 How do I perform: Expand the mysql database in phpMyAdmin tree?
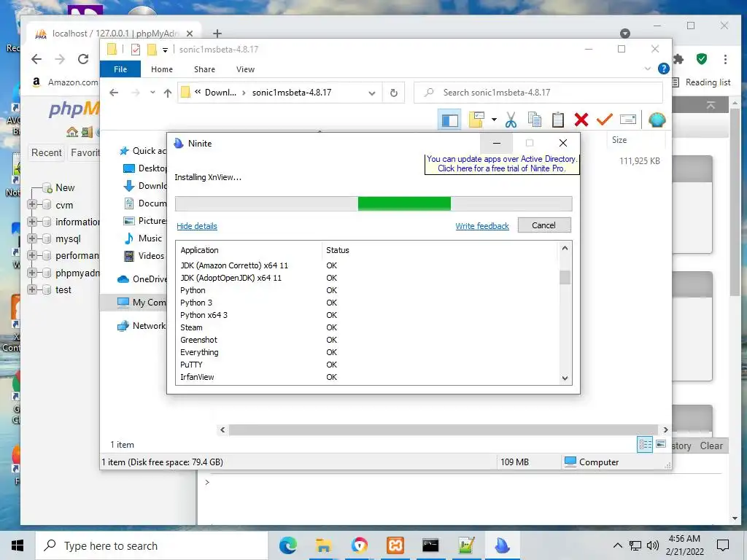(32, 238)
